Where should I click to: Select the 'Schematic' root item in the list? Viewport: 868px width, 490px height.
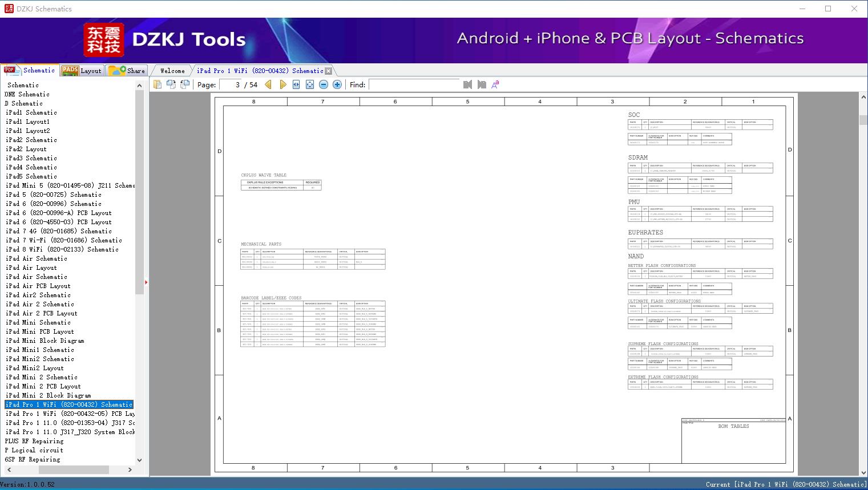pyautogui.click(x=23, y=85)
